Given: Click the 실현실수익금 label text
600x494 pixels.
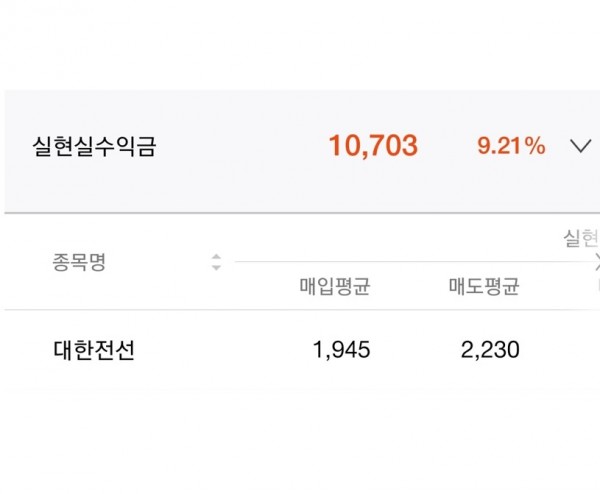Looking at the screenshot, I should tap(94, 147).
